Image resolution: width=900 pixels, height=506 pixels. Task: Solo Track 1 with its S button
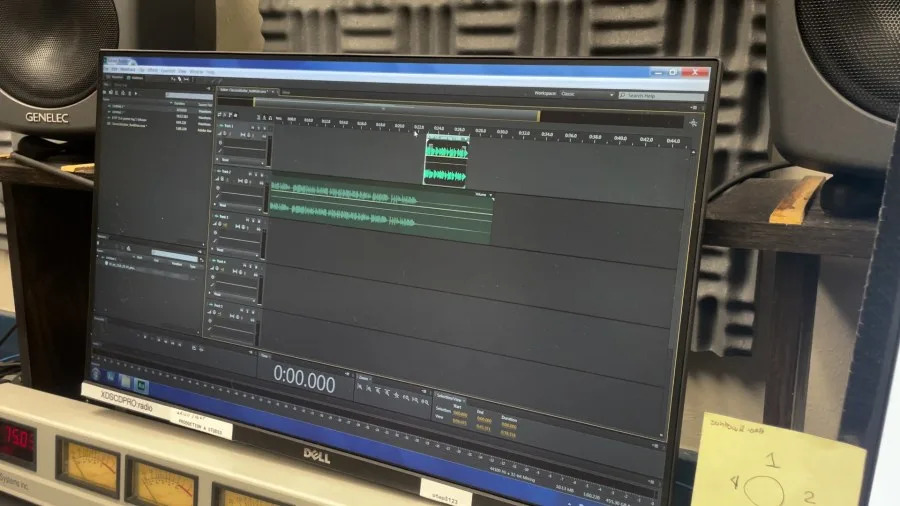259,129
